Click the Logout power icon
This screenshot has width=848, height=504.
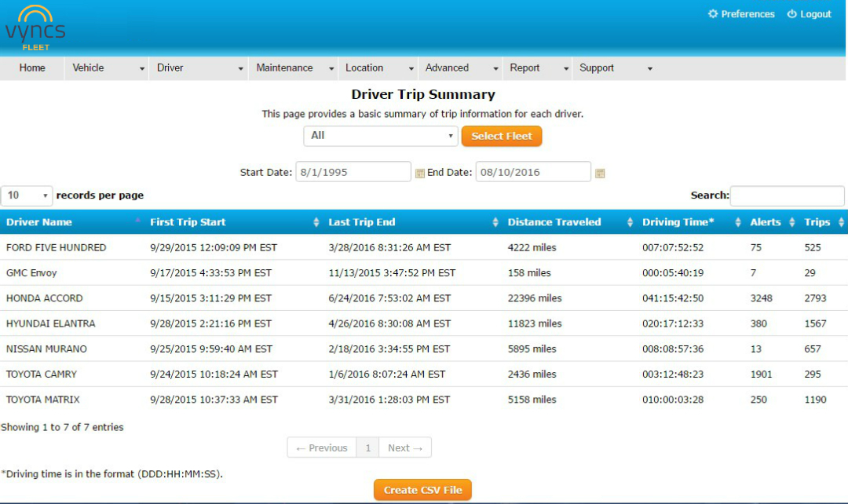point(791,13)
